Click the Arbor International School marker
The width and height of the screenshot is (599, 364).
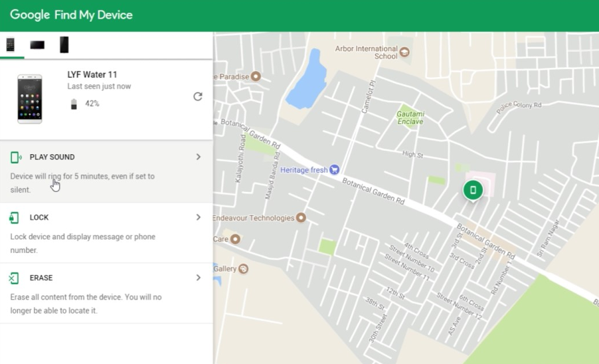404,51
